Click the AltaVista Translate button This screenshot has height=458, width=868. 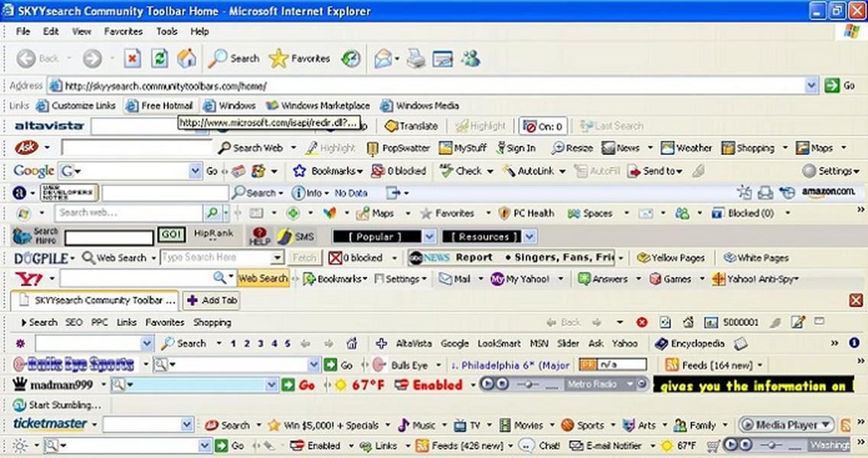(411, 126)
